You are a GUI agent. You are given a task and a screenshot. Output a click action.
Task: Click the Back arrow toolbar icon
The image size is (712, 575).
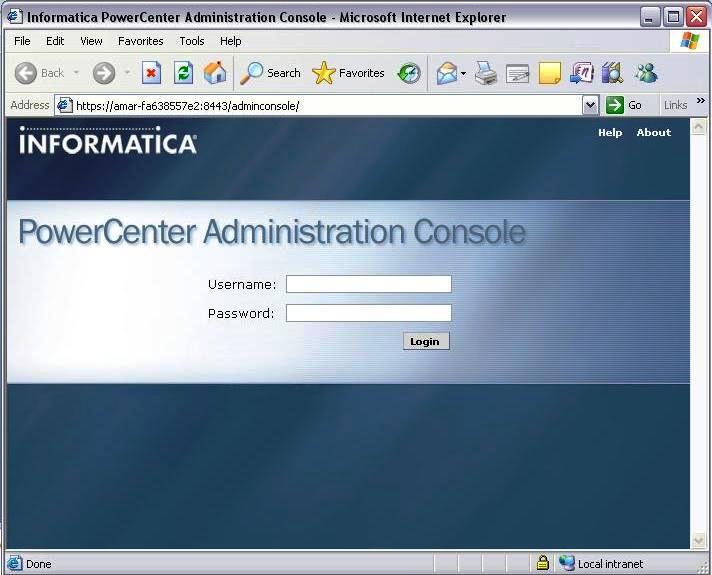pos(25,73)
